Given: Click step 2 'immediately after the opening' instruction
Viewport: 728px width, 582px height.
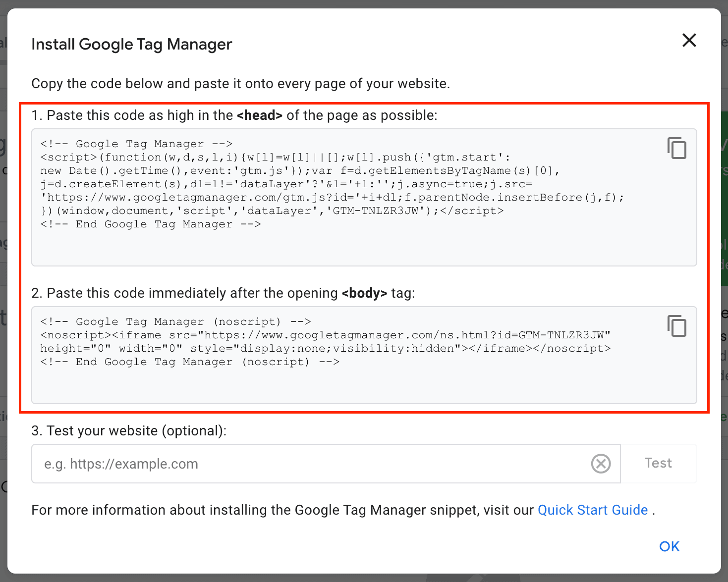Looking at the screenshot, I should (223, 293).
